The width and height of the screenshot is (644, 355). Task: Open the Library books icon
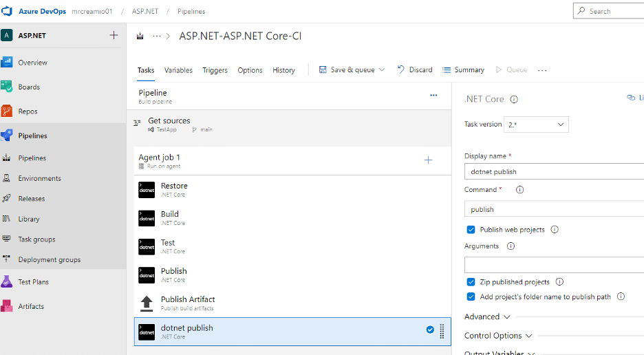pyautogui.click(x=7, y=219)
